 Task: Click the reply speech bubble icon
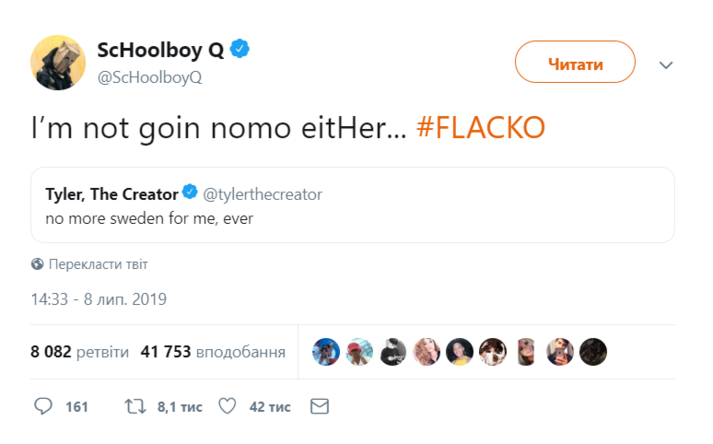pos(43,407)
